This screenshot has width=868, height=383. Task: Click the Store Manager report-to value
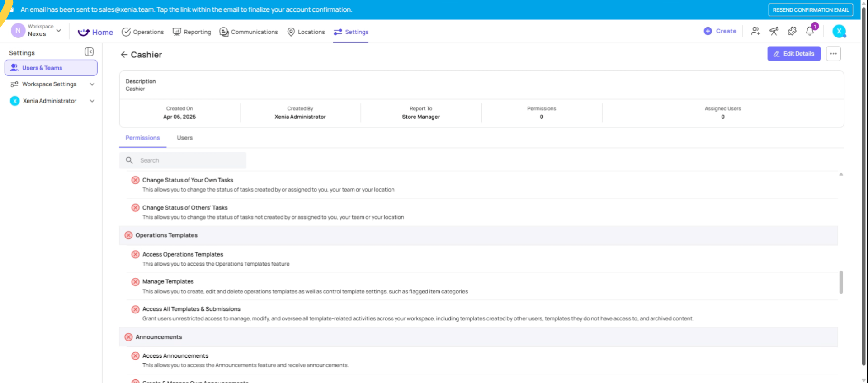pyautogui.click(x=421, y=117)
